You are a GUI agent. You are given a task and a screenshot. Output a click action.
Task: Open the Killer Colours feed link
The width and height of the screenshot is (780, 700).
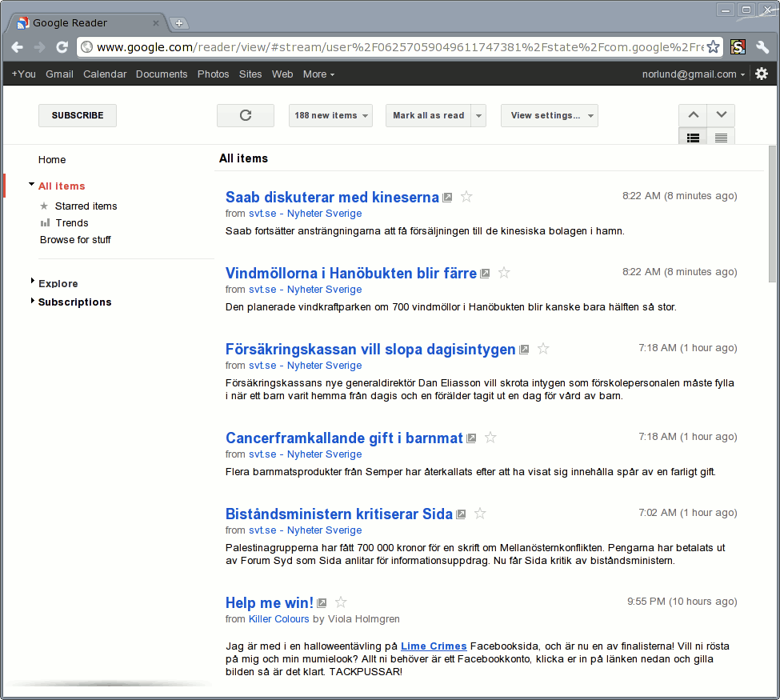point(278,619)
